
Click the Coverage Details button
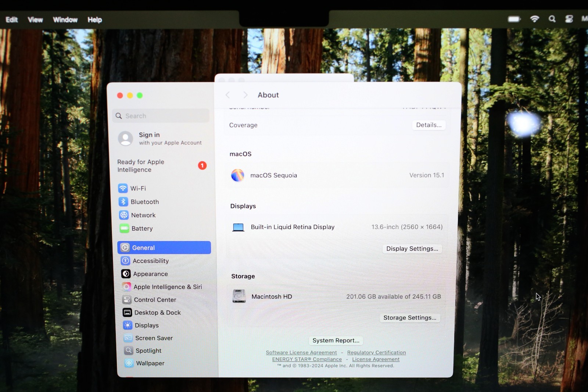click(x=429, y=125)
